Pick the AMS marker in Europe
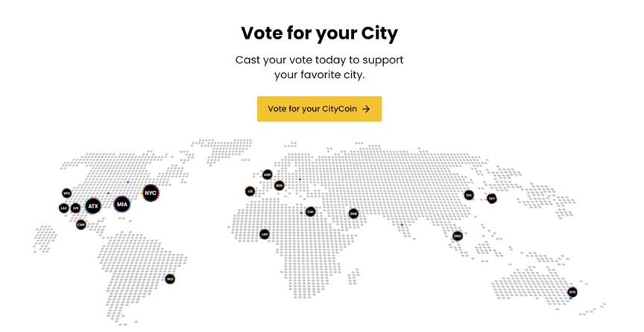The width and height of the screenshot is (644, 332). click(x=268, y=174)
